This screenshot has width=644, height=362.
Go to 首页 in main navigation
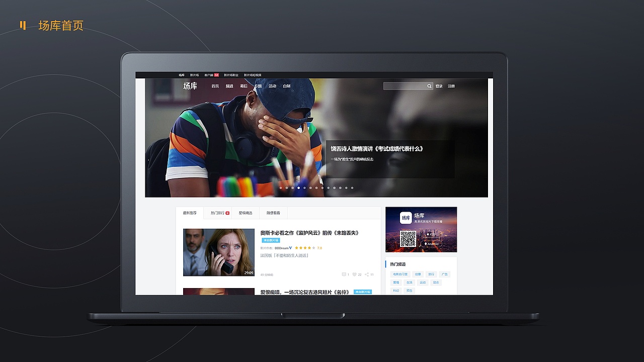click(215, 86)
